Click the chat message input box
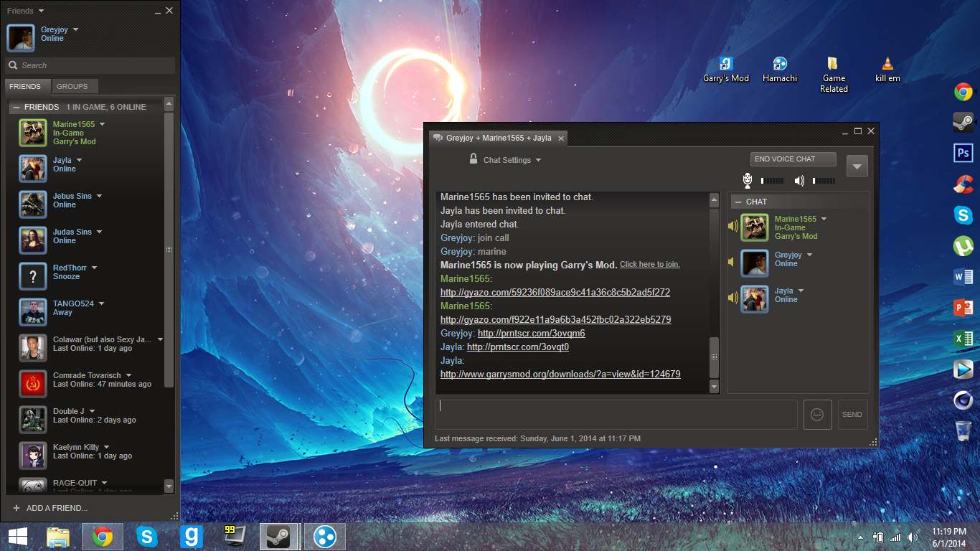Image resolution: width=980 pixels, height=551 pixels. [616, 415]
